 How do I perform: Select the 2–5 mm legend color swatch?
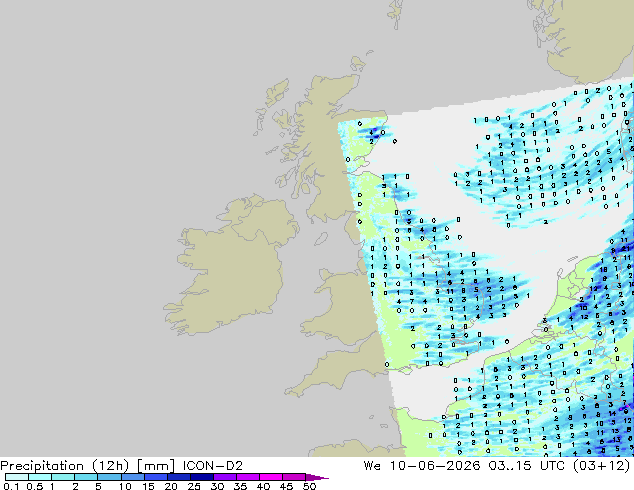[86, 477]
